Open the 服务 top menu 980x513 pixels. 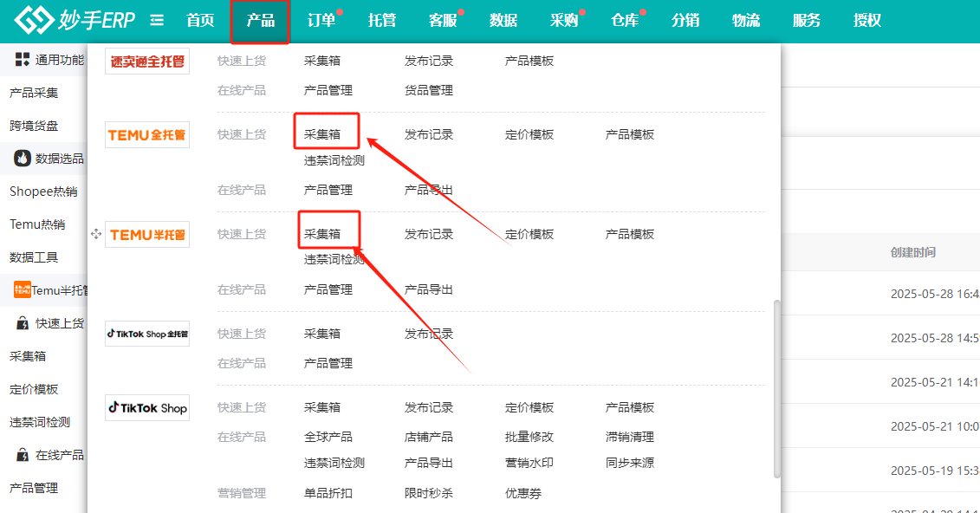pos(806,21)
